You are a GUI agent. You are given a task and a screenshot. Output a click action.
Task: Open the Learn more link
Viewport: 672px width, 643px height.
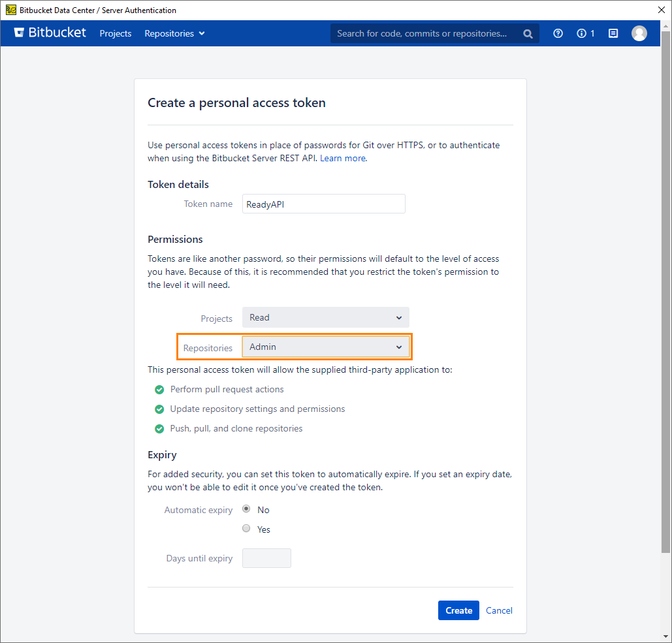pyautogui.click(x=342, y=158)
